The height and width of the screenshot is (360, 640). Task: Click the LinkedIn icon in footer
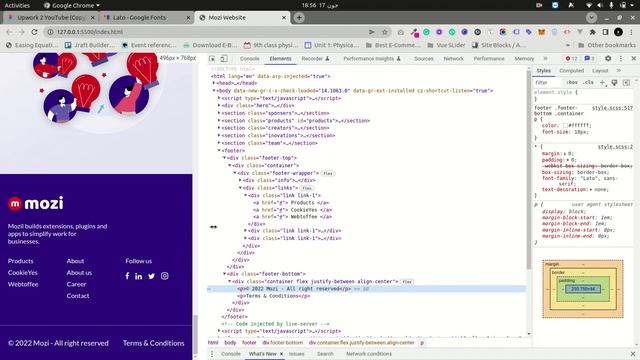pyautogui.click(x=139, y=276)
